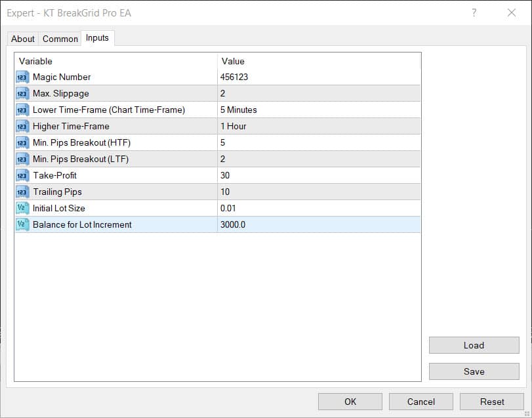Select the Balance for Lot Increment label
532x418 pixels.
(82, 224)
